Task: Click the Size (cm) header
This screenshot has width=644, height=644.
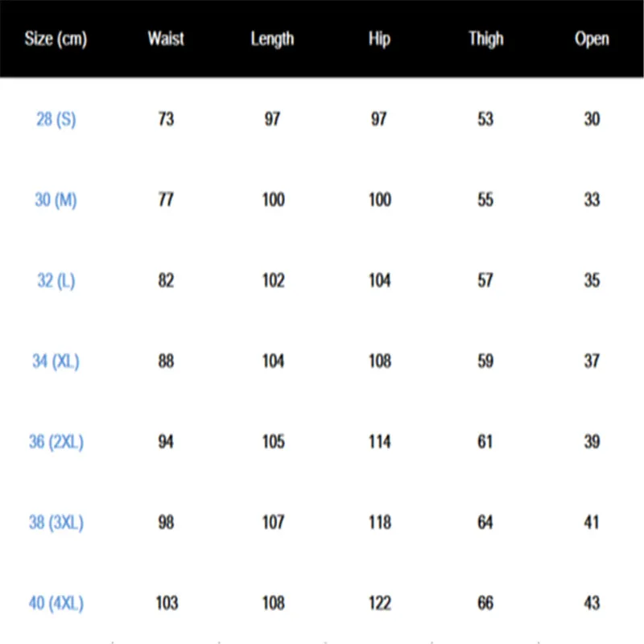Action: [56, 39]
